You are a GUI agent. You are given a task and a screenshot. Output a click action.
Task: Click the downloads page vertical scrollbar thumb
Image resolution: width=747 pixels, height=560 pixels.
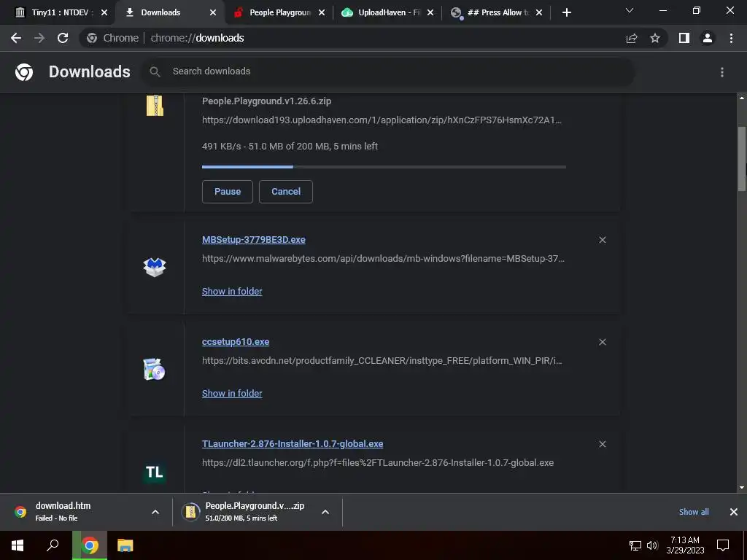click(x=741, y=160)
